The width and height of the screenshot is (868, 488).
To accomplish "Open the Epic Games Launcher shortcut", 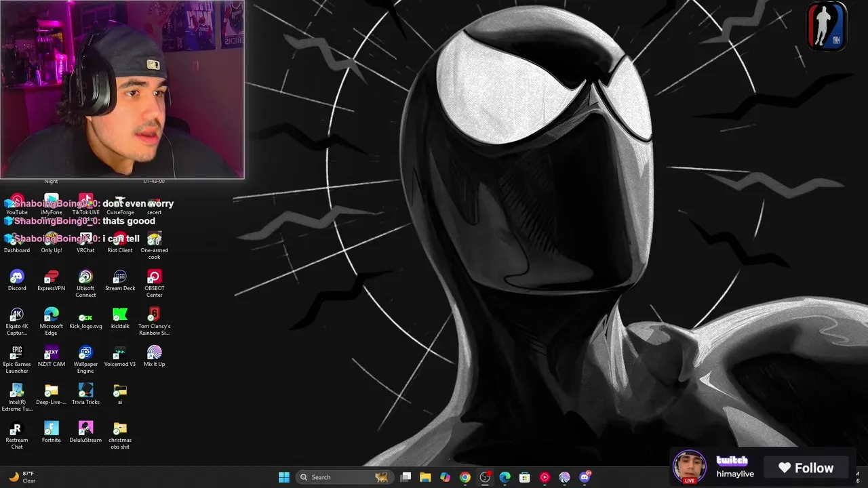I will point(17,360).
